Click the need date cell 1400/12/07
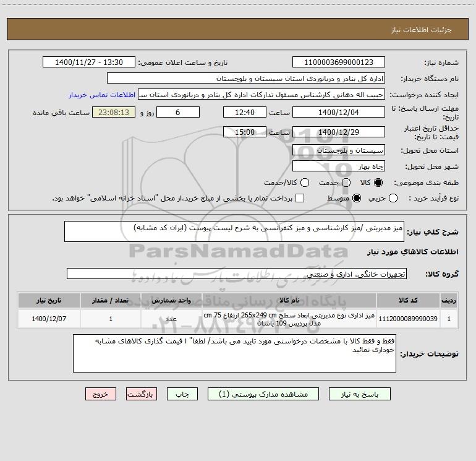The image size is (476, 461). coord(49,319)
